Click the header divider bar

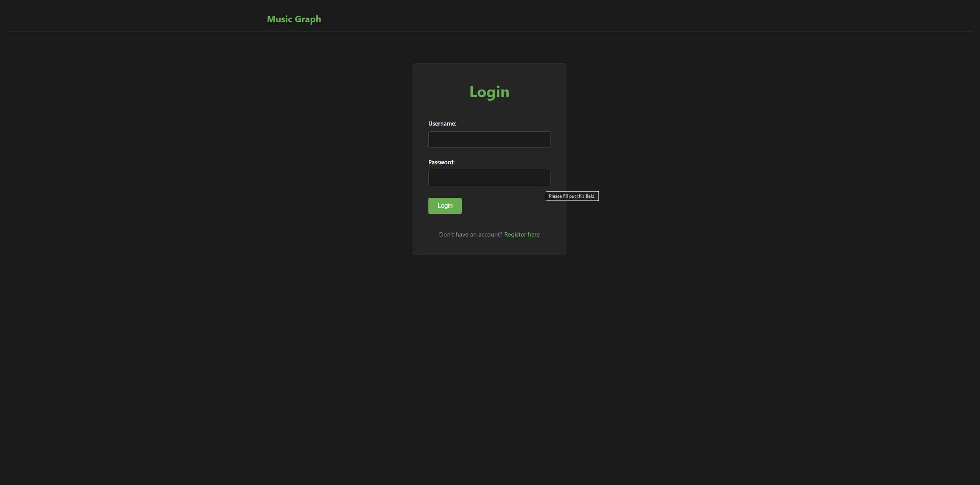click(490, 31)
